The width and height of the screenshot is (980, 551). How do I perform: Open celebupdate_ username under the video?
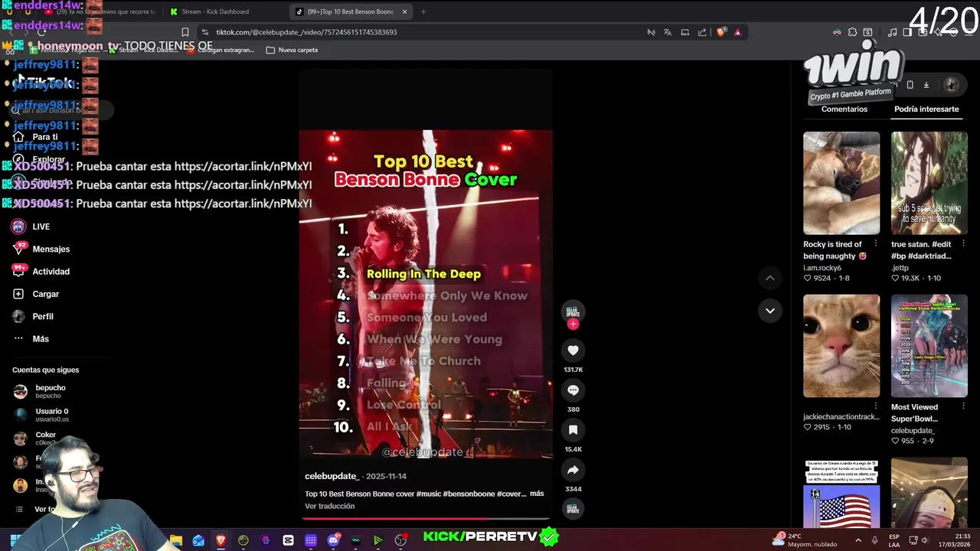point(332,476)
